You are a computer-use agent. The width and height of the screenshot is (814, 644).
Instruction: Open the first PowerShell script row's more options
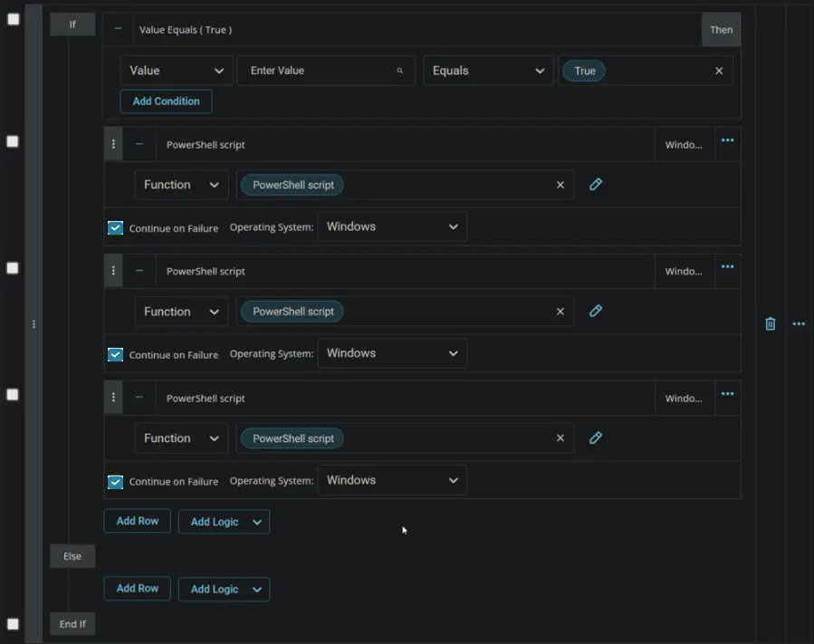click(x=727, y=140)
